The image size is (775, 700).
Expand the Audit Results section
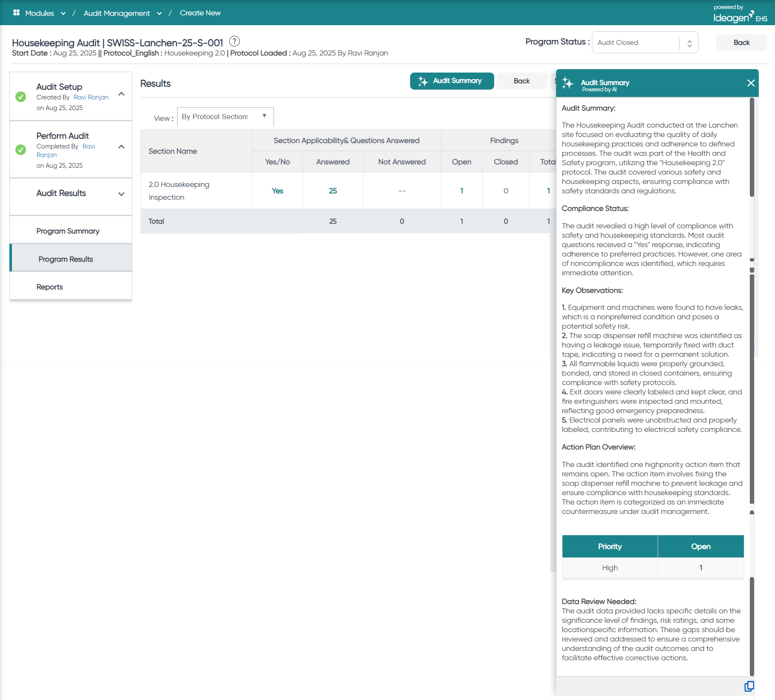122,194
